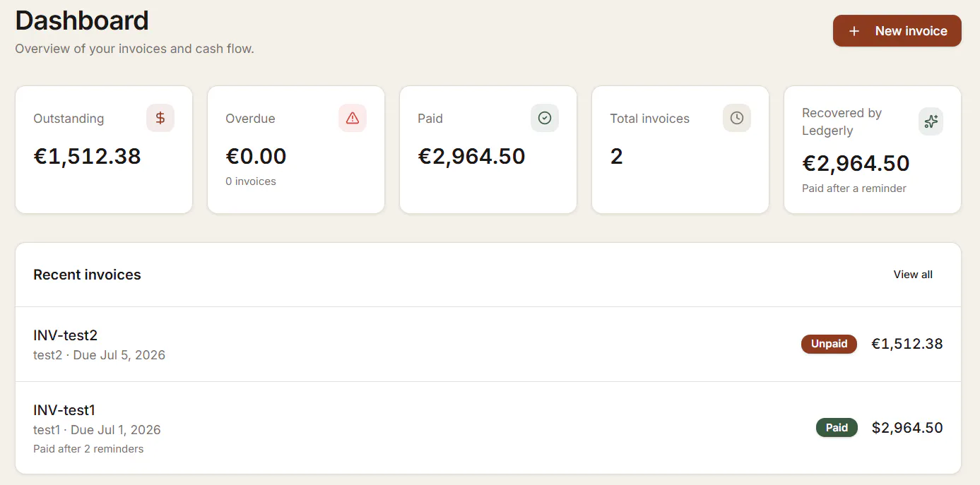Viewport: 980px width, 485px height.
Task: Click the clock icon on Total invoices card
Action: coord(737,118)
